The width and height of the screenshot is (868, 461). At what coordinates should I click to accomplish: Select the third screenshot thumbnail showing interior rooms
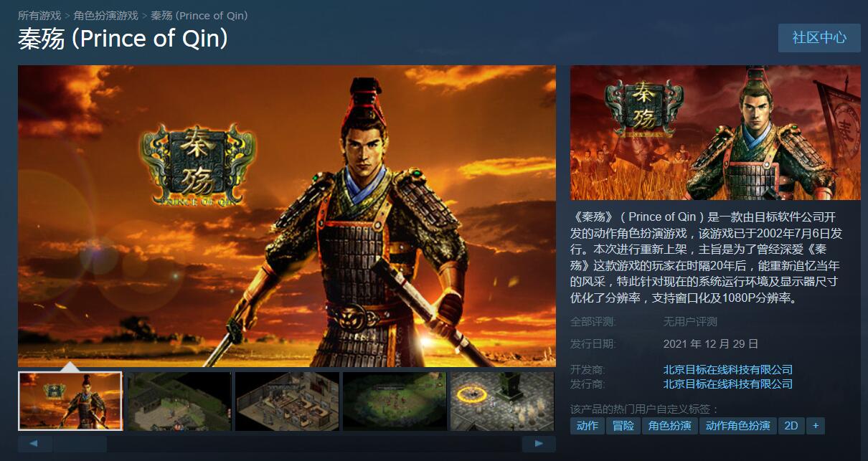pos(287,401)
